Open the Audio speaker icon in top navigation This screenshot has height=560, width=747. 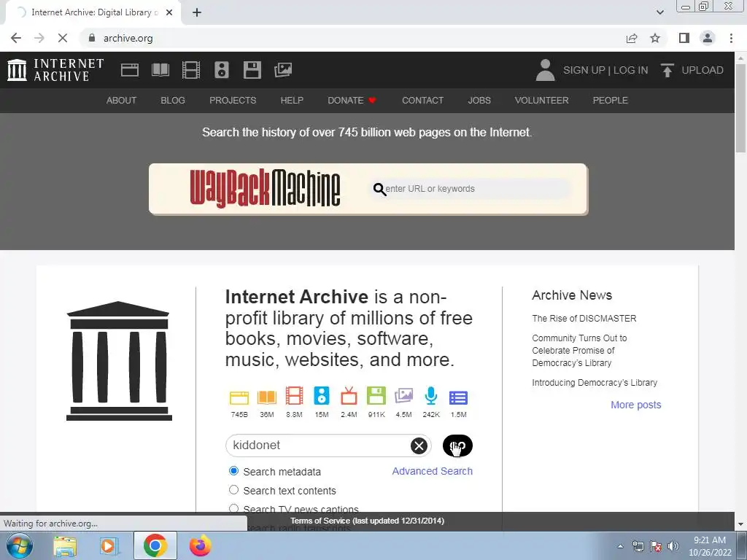[x=222, y=70]
